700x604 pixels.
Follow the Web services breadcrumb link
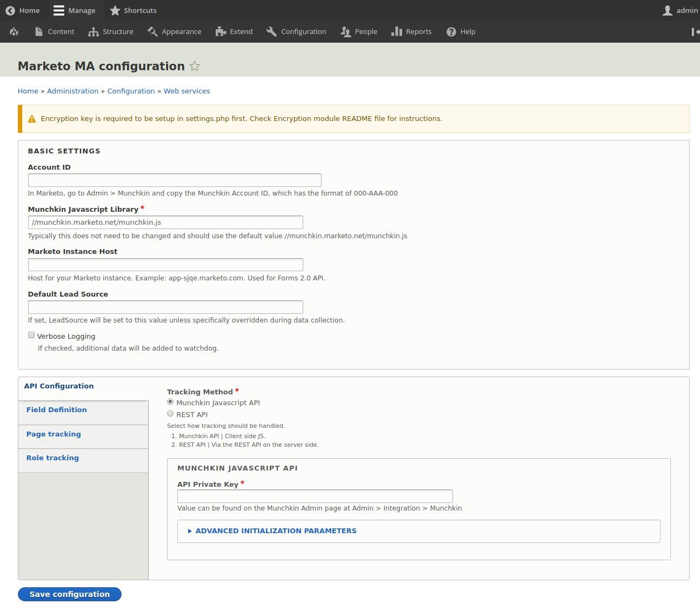pos(186,91)
